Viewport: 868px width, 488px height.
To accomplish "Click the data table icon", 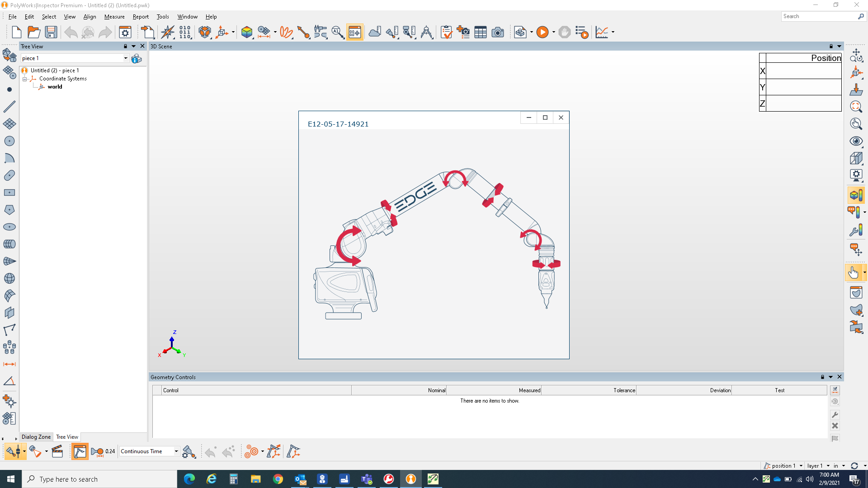I will pyautogui.click(x=481, y=32).
